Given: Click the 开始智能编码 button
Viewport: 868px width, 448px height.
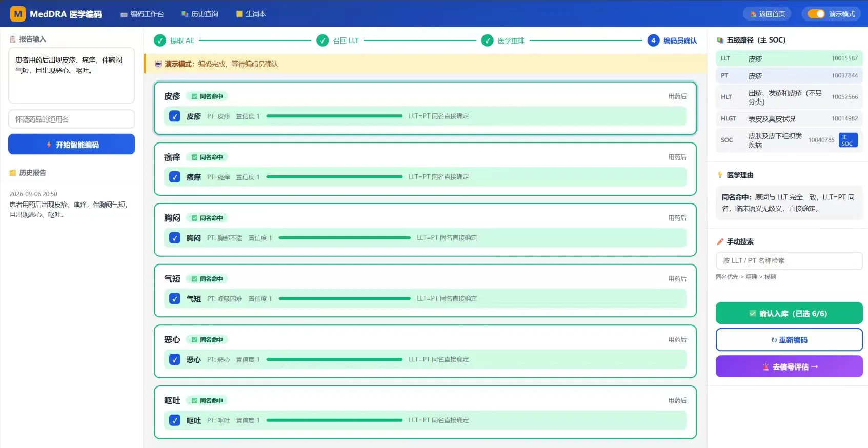Looking at the screenshot, I should [x=72, y=145].
